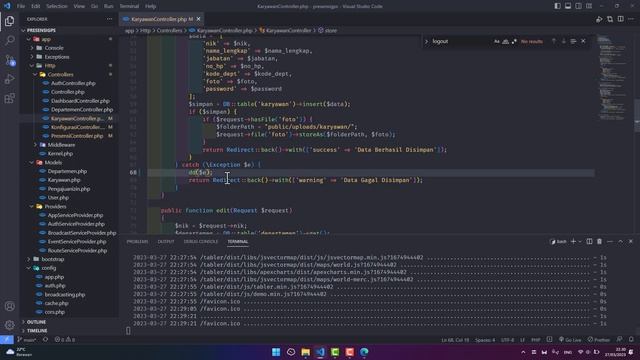Toggle Match Case in find widget
Viewport: 640px width, 360px height.
tap(497, 41)
